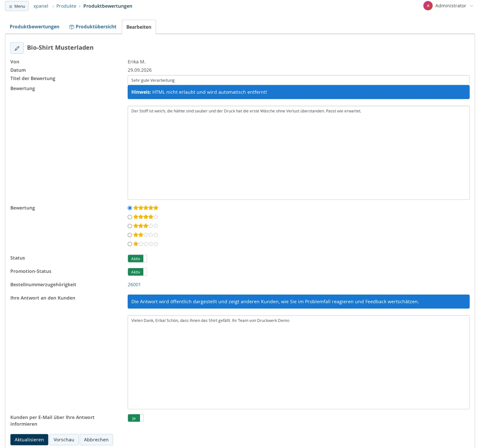This screenshot has height=448, width=480.
Task: Click into the customer reply text area
Action: coord(299,362)
